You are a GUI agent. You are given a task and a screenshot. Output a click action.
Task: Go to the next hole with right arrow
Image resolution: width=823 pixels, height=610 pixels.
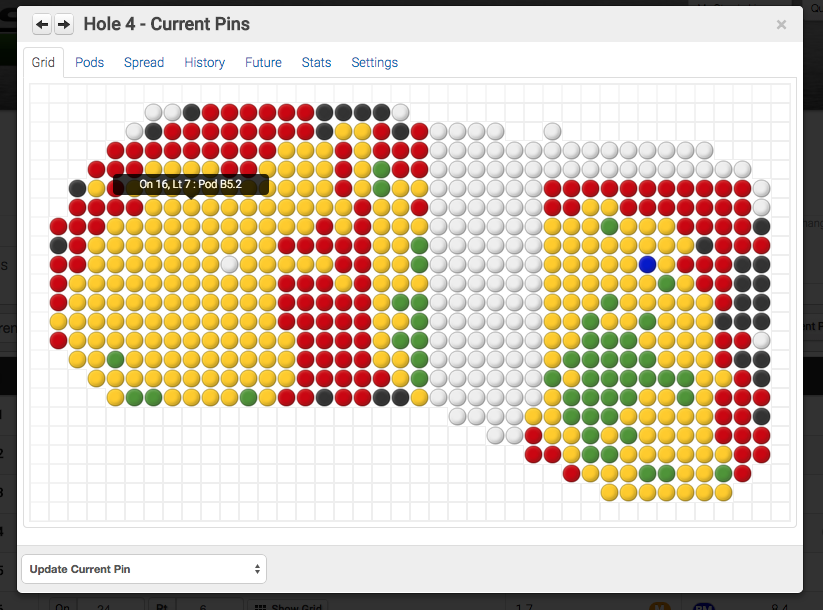[64, 24]
